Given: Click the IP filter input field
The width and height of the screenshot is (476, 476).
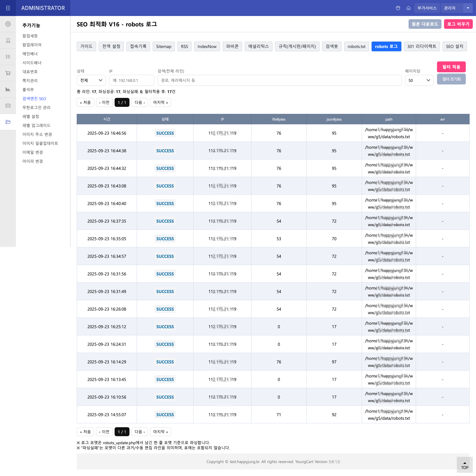Looking at the screenshot, I should click(x=131, y=80).
